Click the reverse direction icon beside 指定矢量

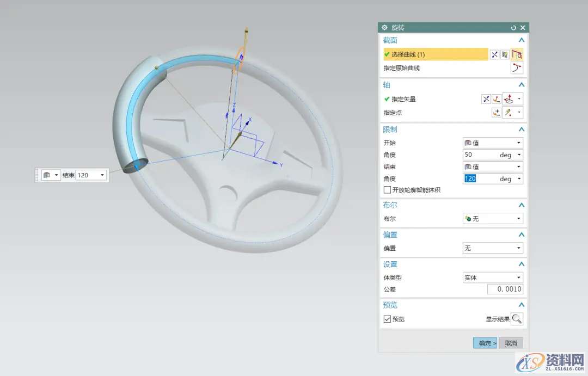coord(486,99)
